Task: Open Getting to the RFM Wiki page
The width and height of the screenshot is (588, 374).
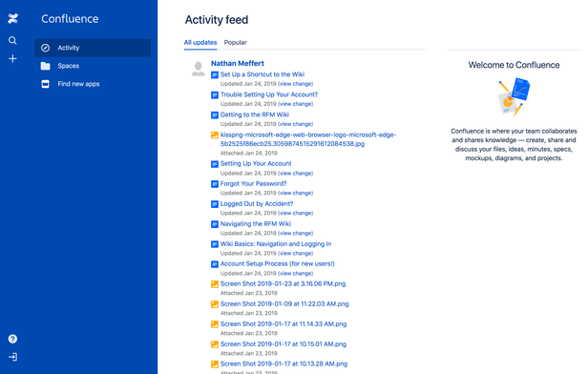Action: [255, 114]
